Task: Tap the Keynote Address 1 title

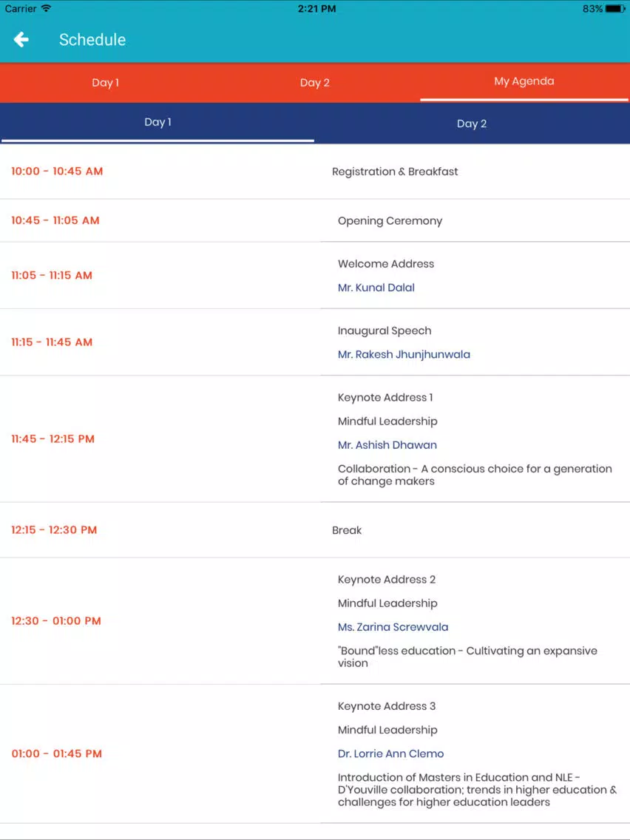Action: (385, 398)
